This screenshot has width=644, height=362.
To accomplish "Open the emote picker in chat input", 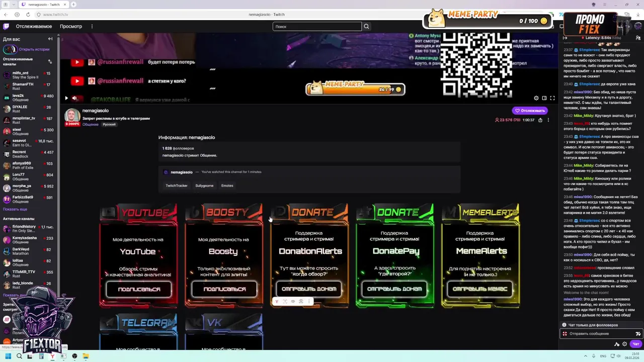I will point(638,334).
